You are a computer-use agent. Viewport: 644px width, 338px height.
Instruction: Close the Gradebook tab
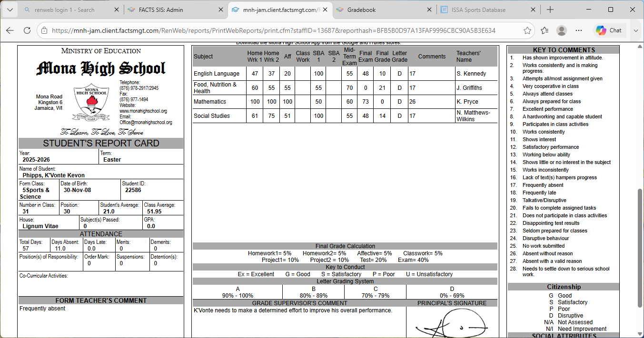pos(429,10)
